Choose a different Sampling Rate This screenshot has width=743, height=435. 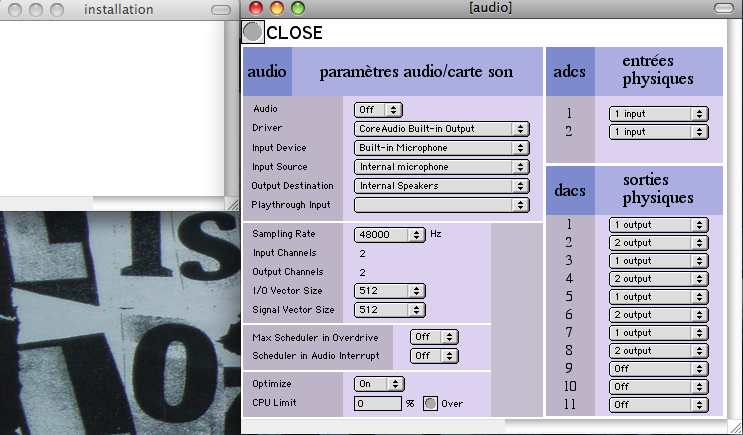pyautogui.click(x=389, y=235)
